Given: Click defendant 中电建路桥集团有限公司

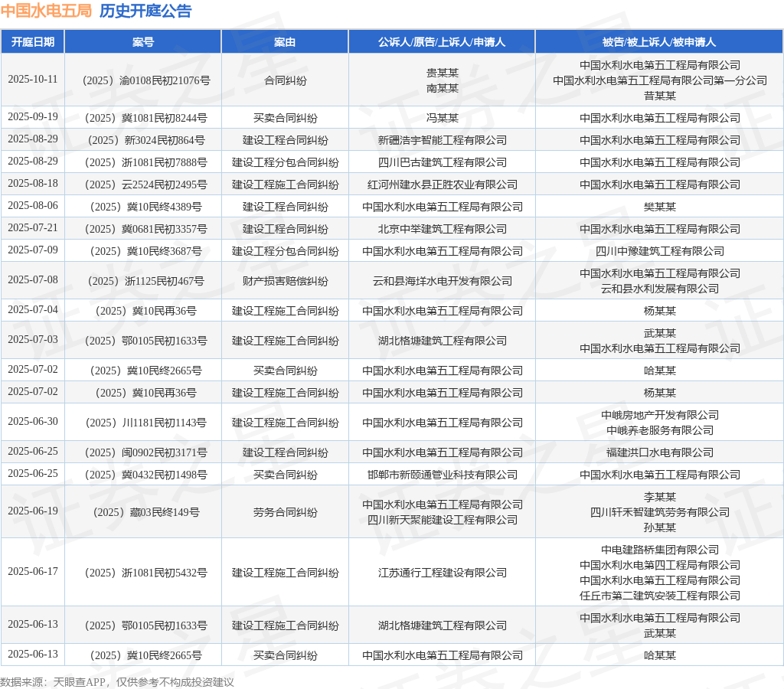Looking at the screenshot, I should click(660, 550).
